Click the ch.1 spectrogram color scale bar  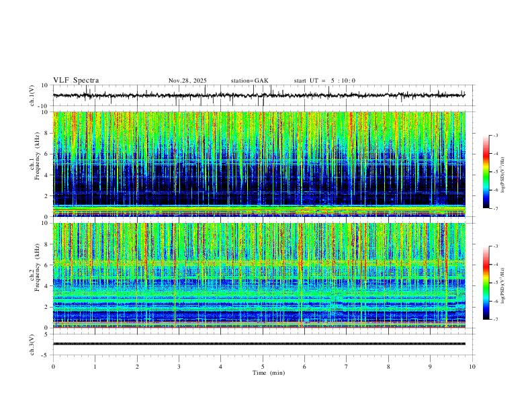(486, 172)
